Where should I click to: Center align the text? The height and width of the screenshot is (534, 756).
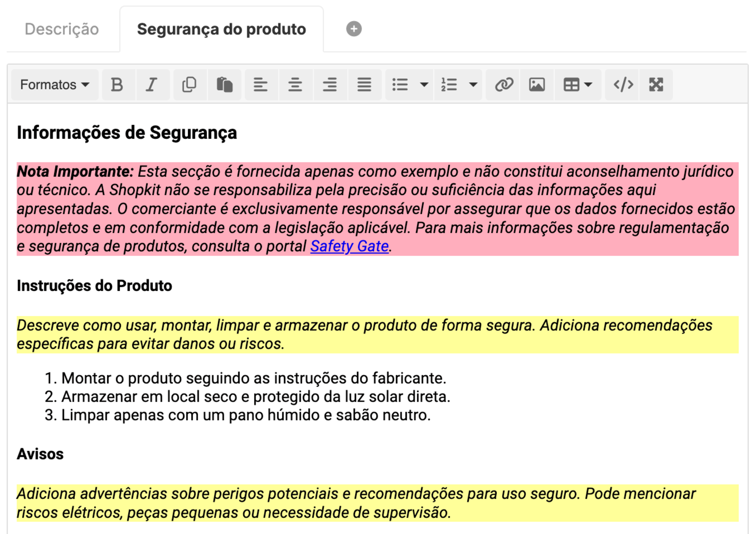[x=295, y=85]
